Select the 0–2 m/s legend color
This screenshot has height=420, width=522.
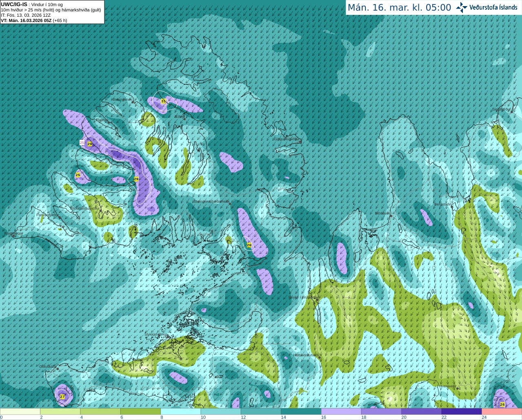20,411
